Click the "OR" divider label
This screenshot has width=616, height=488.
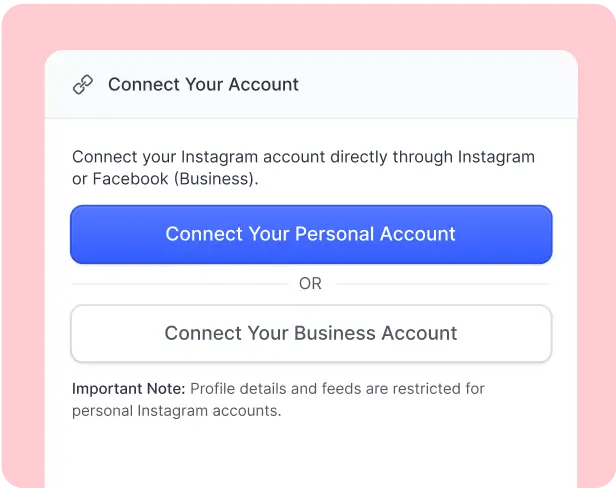click(x=310, y=283)
